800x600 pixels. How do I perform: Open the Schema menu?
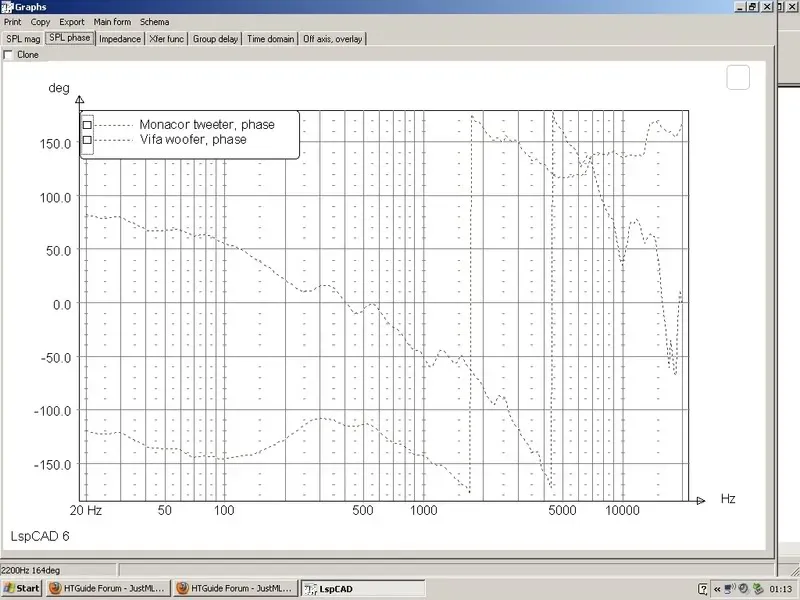click(x=154, y=22)
